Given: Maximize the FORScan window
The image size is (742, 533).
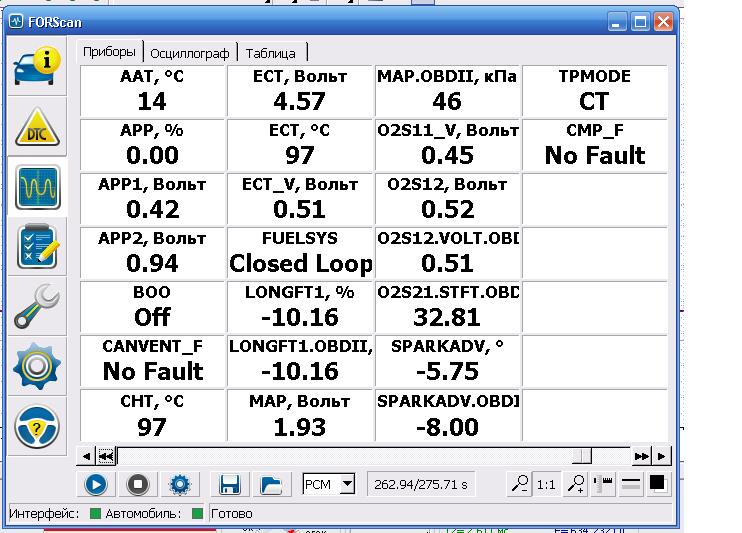Looking at the screenshot, I should [640, 22].
